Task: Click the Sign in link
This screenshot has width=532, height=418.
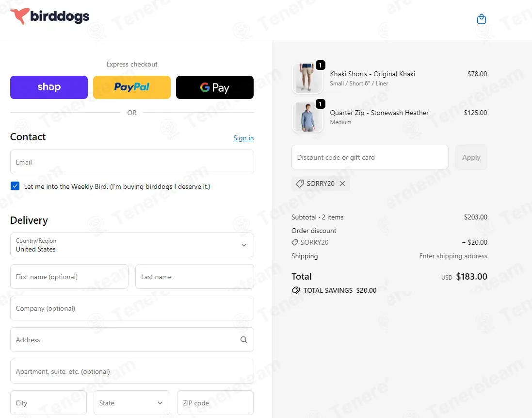Action: 243,138
